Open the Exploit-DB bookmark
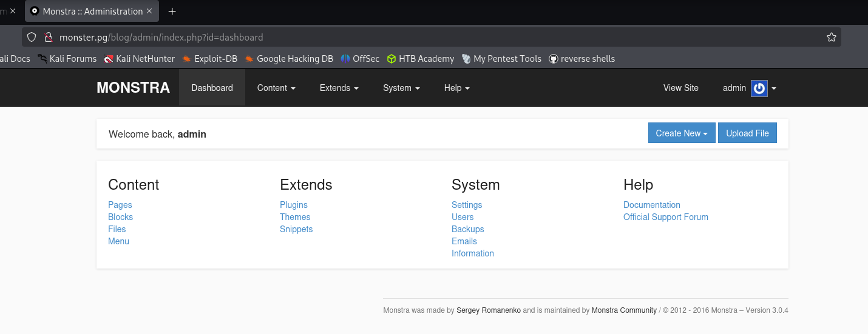 click(x=209, y=59)
